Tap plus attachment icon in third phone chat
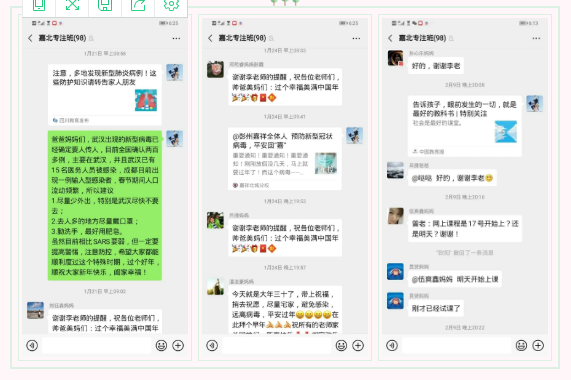Image resolution: width=571 pixels, height=380 pixels. click(538, 345)
